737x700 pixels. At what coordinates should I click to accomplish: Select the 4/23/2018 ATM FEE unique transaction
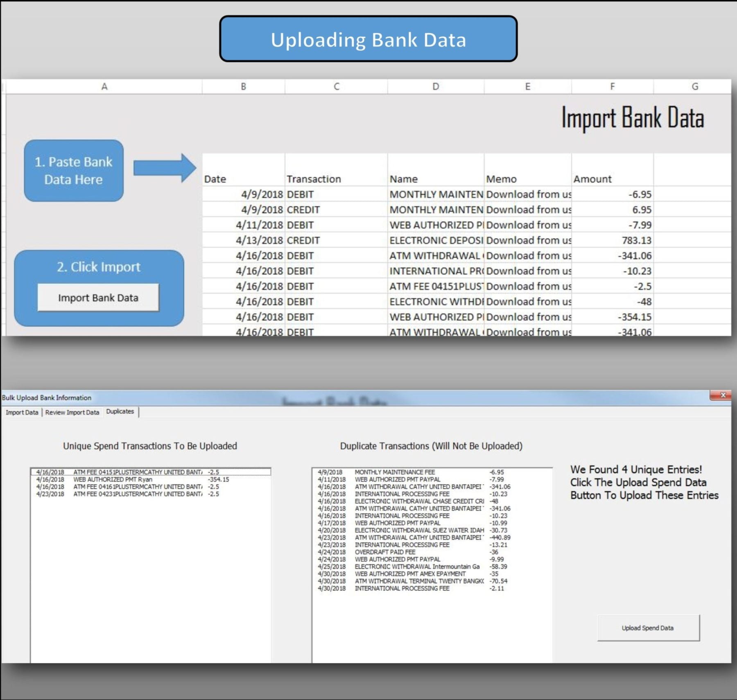click(x=131, y=494)
